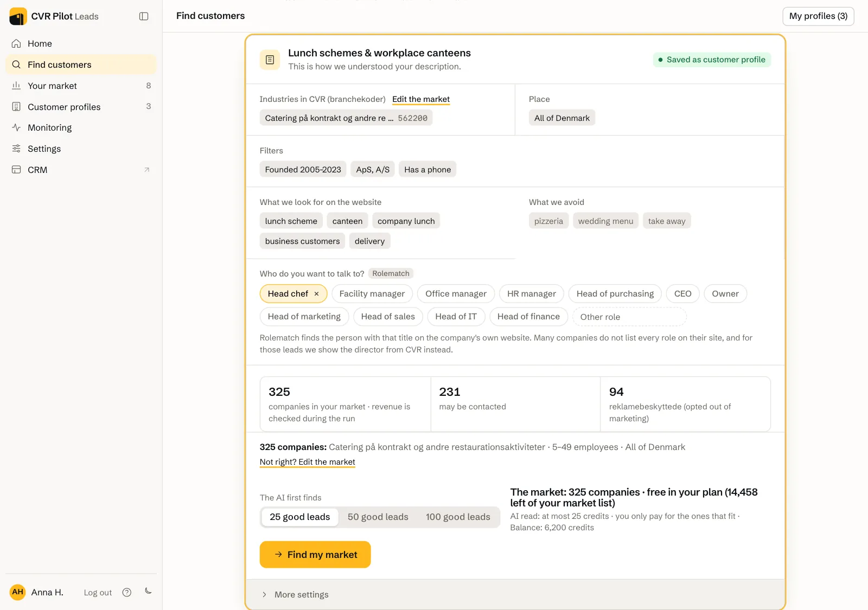
Task: Go to Customer profiles
Action: click(x=81, y=107)
